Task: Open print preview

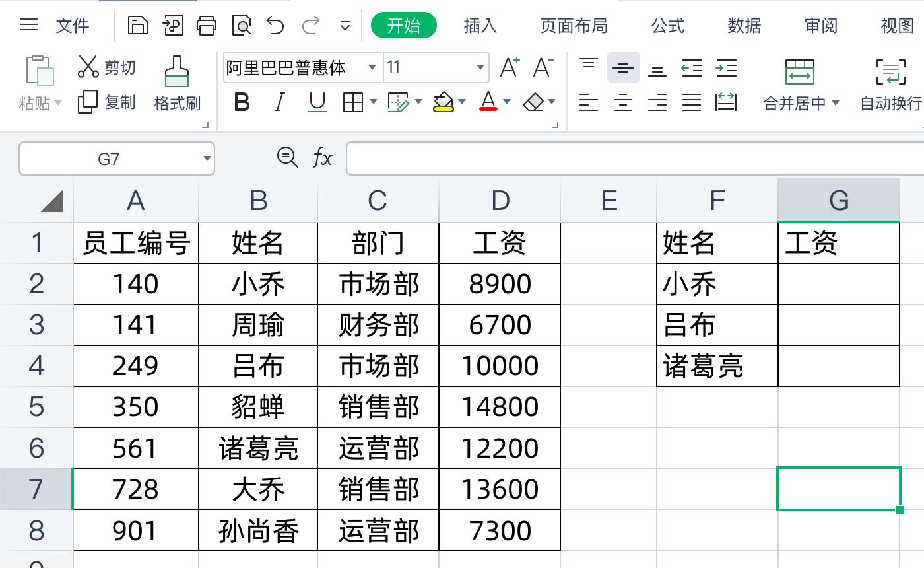Action: pos(242,25)
